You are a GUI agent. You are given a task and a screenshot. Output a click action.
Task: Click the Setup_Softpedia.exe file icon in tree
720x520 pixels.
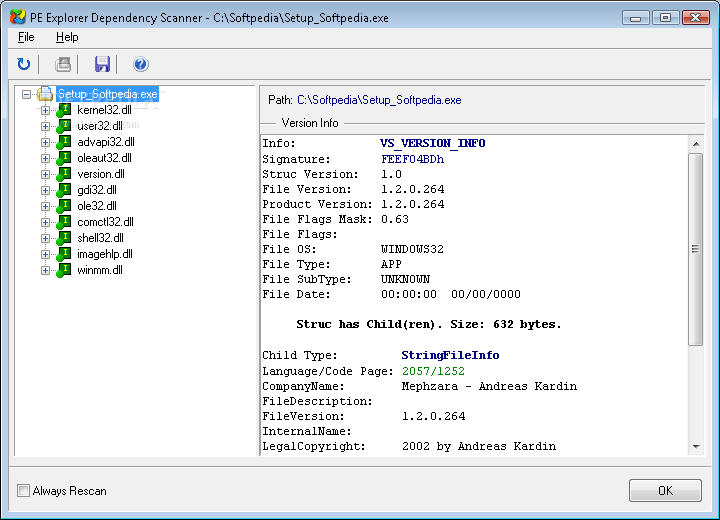(45, 94)
